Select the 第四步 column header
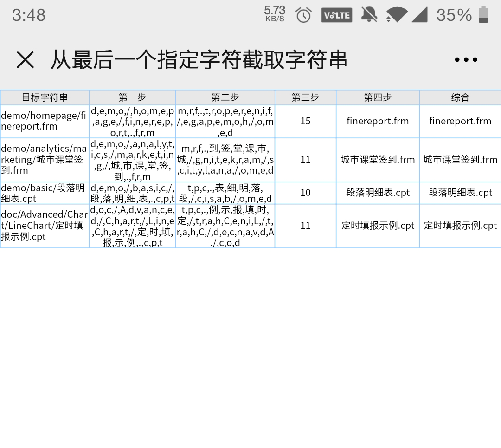Viewport: 501px width, 448px height. (378, 97)
